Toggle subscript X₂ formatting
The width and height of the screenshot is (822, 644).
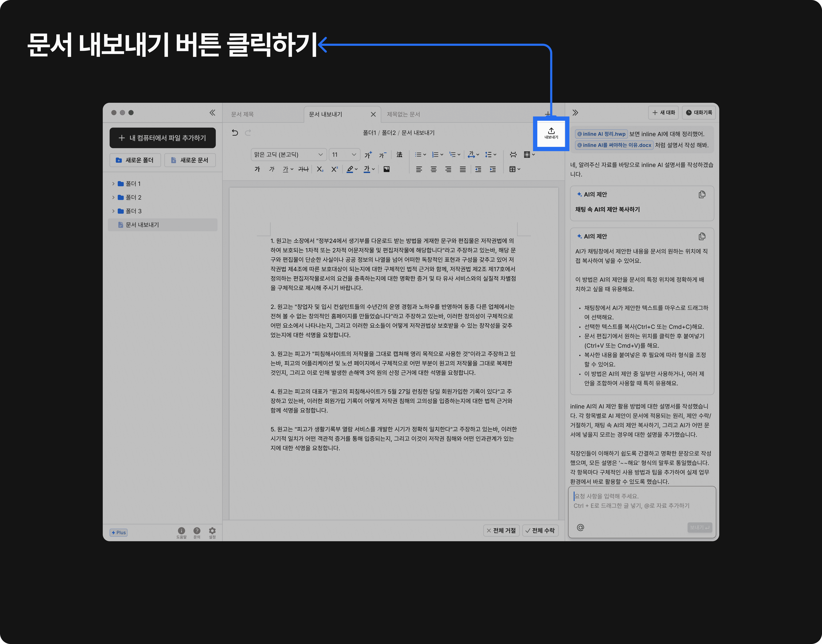320,169
